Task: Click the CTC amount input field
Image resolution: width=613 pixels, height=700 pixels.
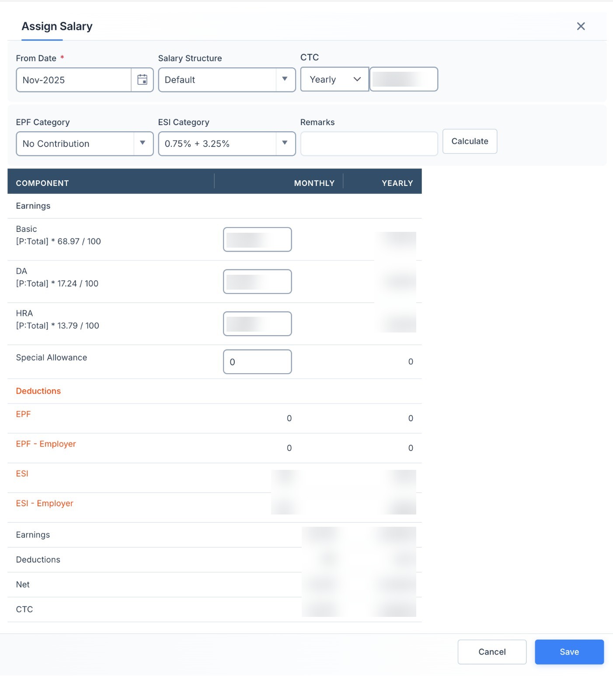Action: (x=404, y=79)
